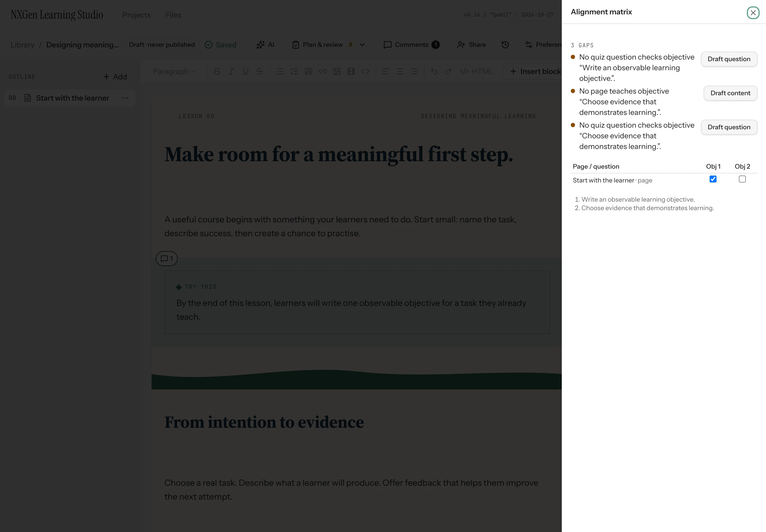This screenshot has height=532, width=766.
Task: Add a new outline item
Action: coord(115,77)
